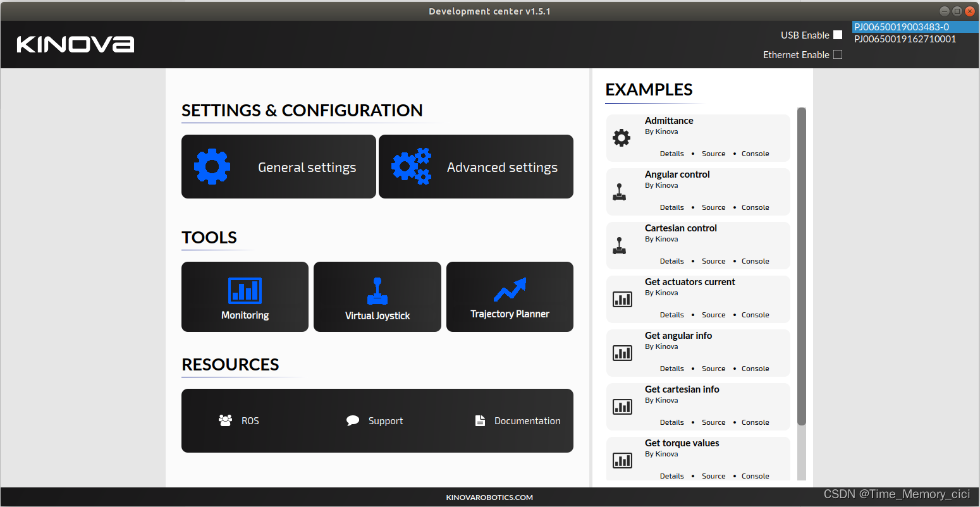Toggle the Ethernet Enable checkbox
Image resolution: width=980 pixels, height=507 pixels.
coord(838,54)
